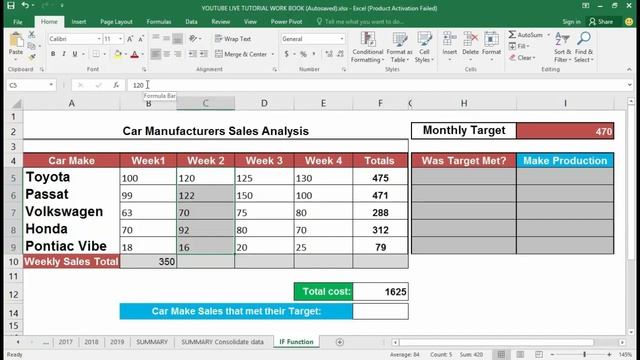Switch to the Insert ribbon tab
640x360 pixels.
click(x=79, y=22)
